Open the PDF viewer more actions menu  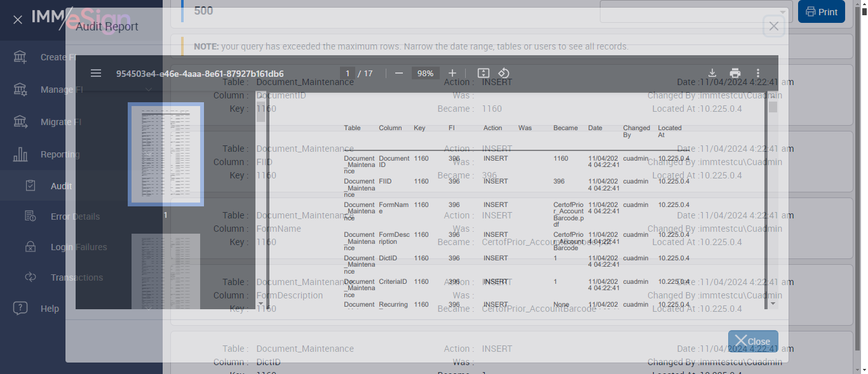pos(757,73)
